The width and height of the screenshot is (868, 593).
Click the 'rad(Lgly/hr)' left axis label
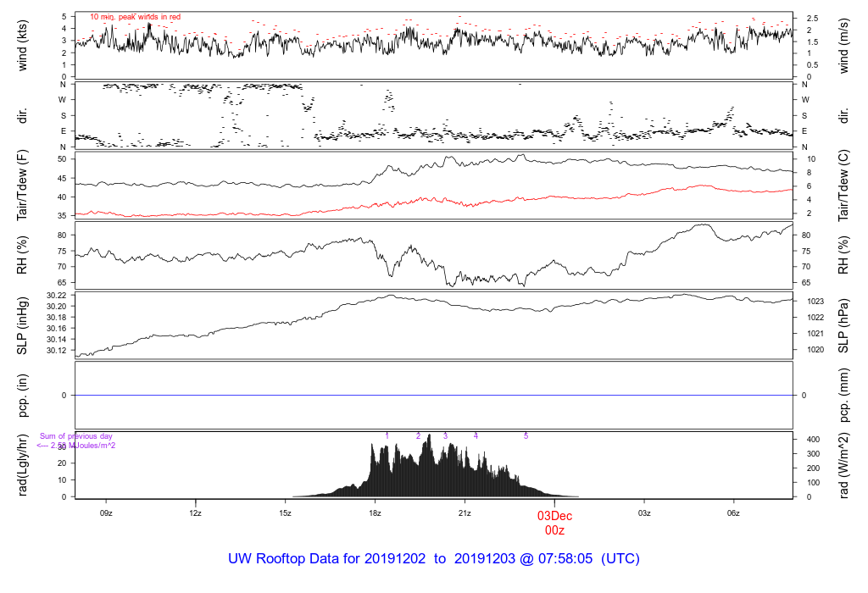(22, 465)
